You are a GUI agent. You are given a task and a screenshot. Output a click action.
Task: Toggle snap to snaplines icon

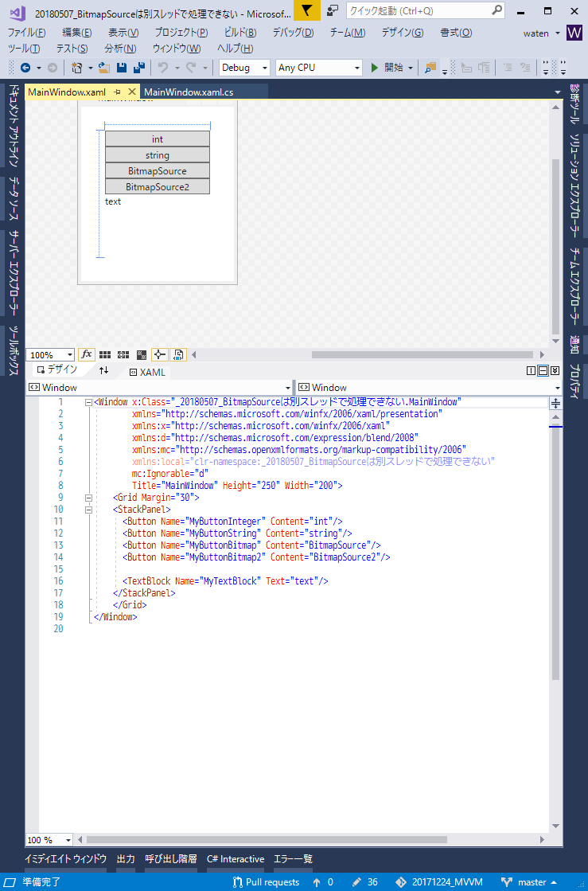point(159,354)
